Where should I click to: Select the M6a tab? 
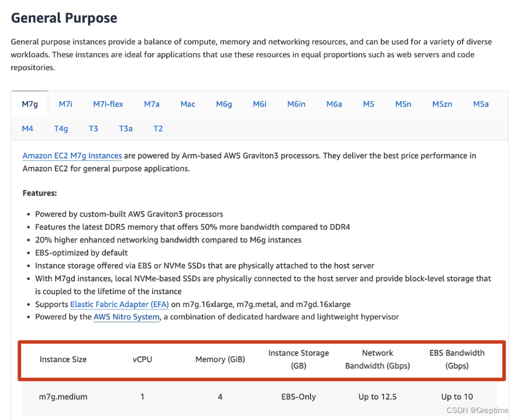coord(334,104)
